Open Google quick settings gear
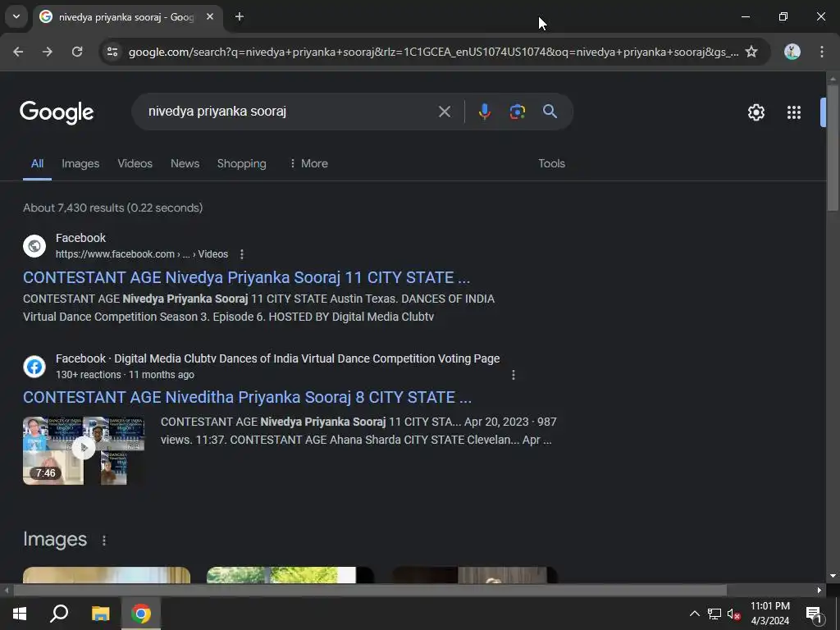 click(756, 112)
